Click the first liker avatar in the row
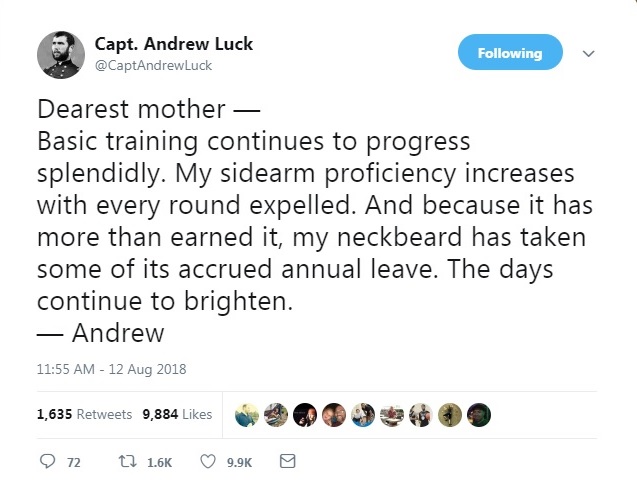The height and width of the screenshot is (493, 637). [247, 414]
